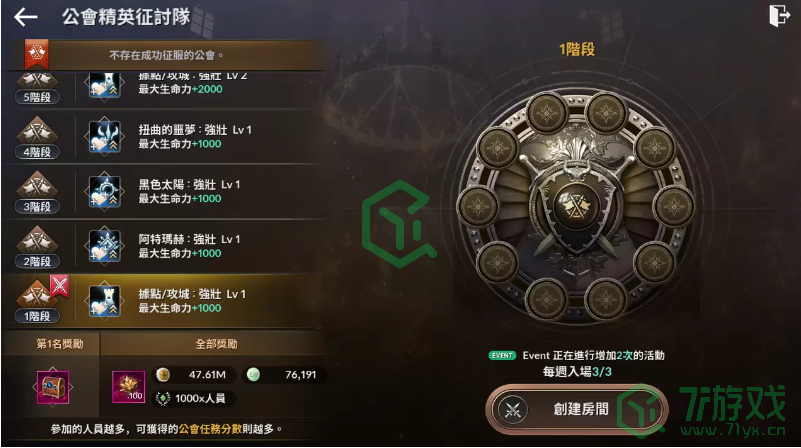This screenshot has width=801, height=448.
Task: Select the 1階段 stage badge
Action: [x=37, y=301]
